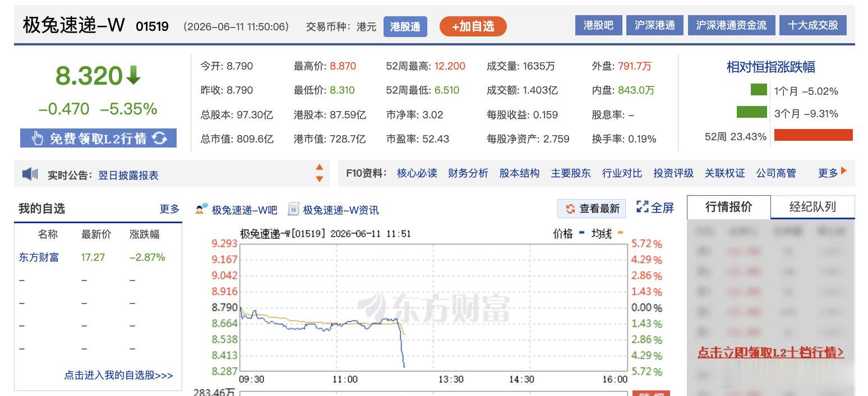Click the fullscreen 全屏 icon

click(642, 207)
